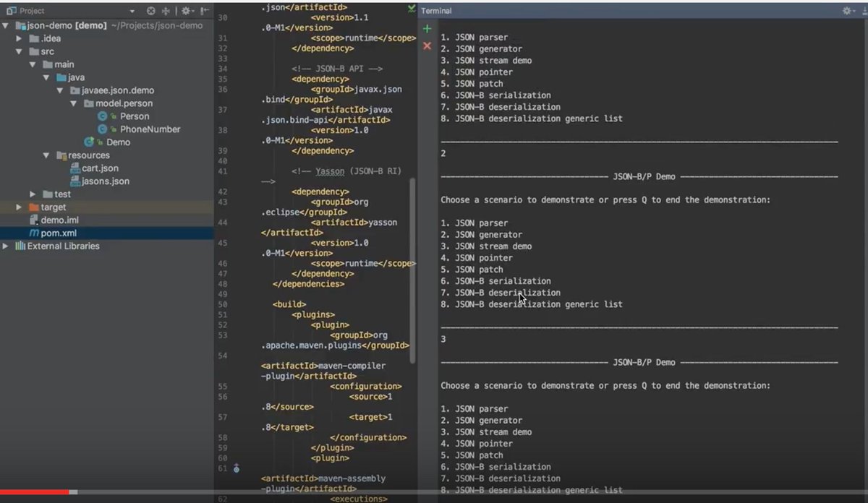Hide the Project panel with its hide icon

(x=205, y=11)
